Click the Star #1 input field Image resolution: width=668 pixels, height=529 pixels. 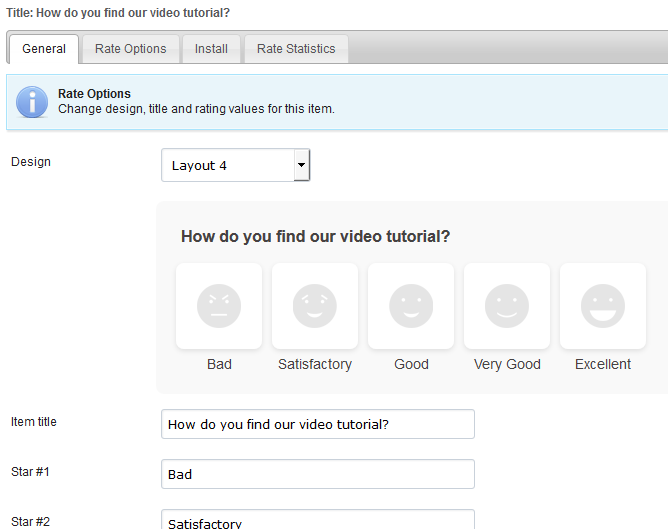318,474
